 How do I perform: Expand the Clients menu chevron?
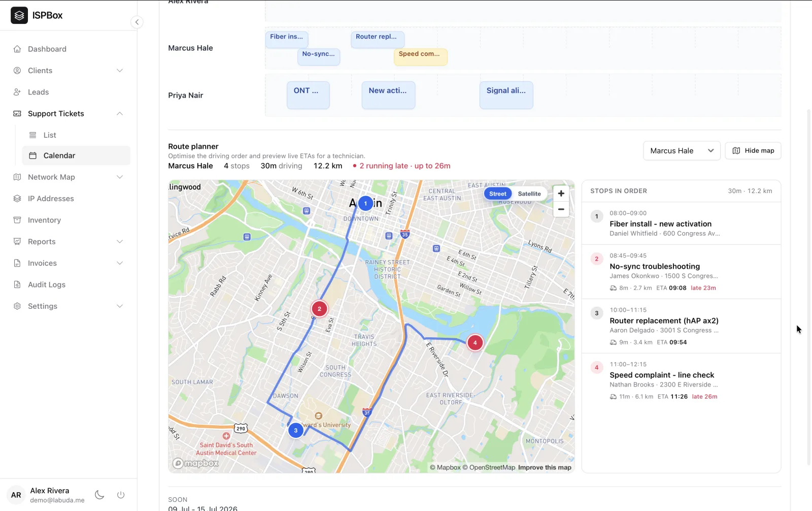point(120,71)
